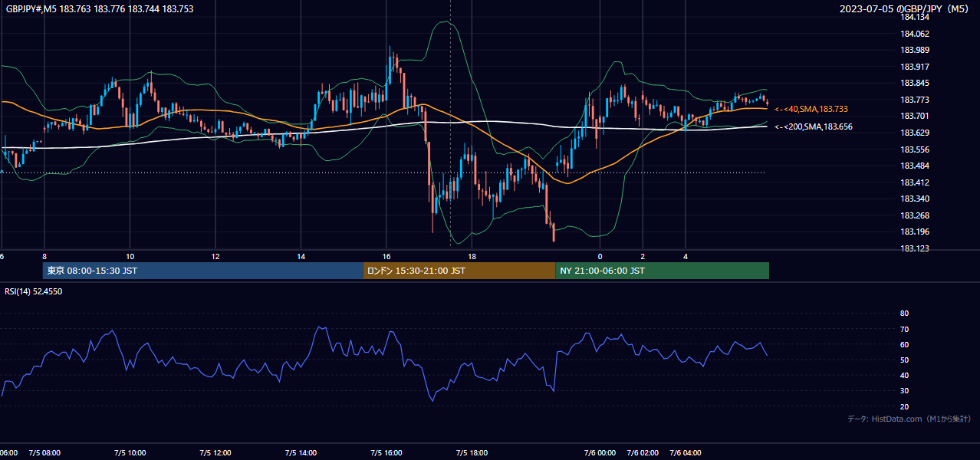980x460 pixels.
Task: Click hour tick 14 under the price chart
Action: pyautogui.click(x=301, y=257)
